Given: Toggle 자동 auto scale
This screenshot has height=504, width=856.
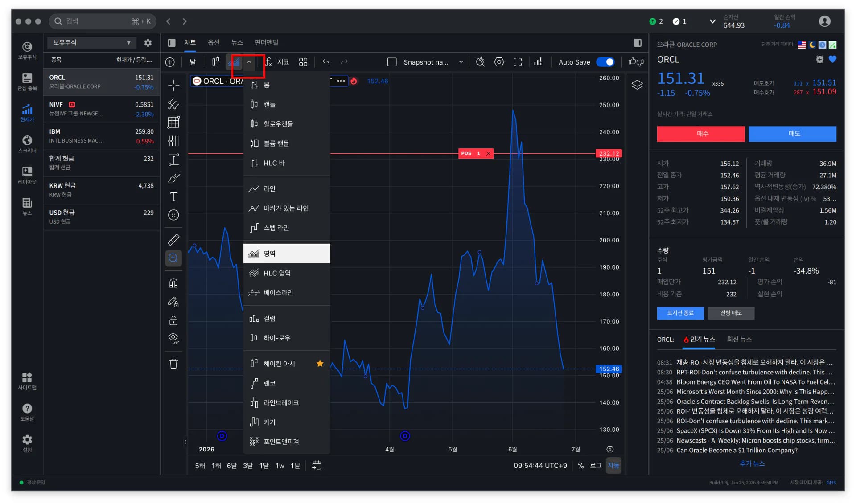Looking at the screenshot, I should [613, 465].
